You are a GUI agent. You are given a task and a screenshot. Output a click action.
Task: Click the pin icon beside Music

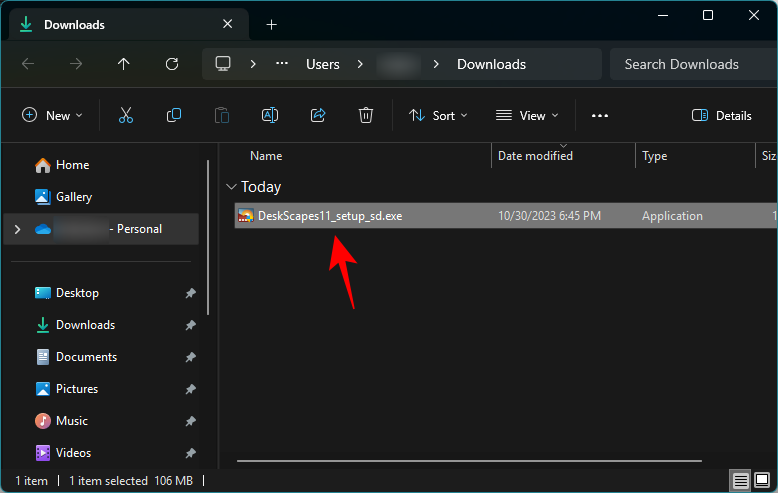(x=191, y=421)
